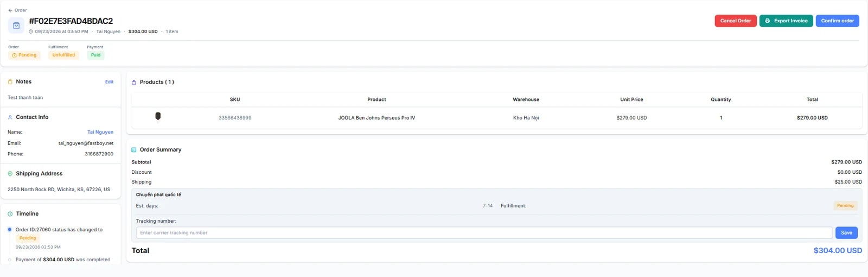The width and height of the screenshot is (868, 277).
Task: Click SKU value 33566438999
Action: 235,118
